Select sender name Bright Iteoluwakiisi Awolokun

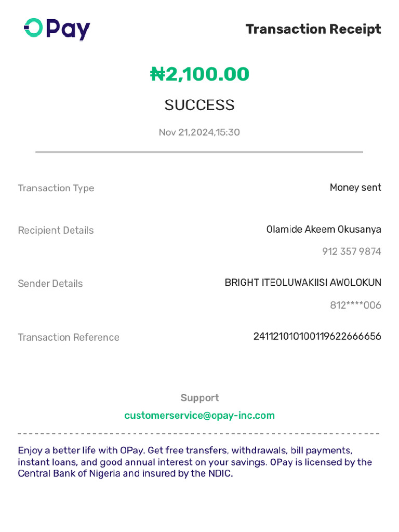(x=303, y=283)
